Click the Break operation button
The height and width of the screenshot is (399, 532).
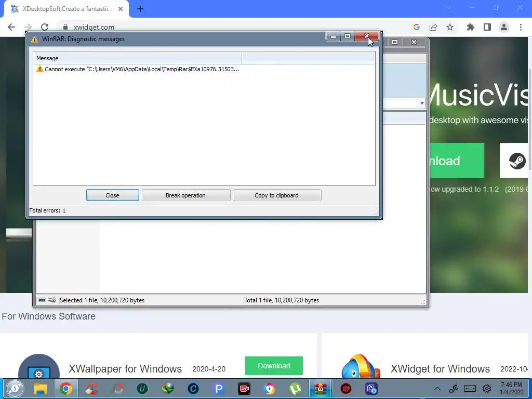pos(186,195)
